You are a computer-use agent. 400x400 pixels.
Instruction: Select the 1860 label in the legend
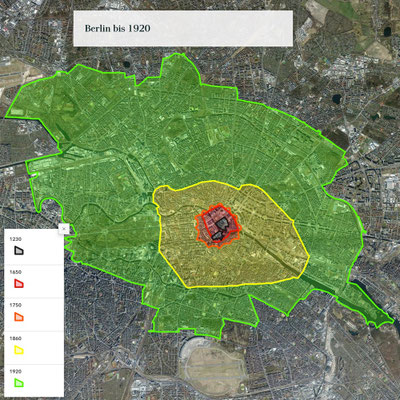pyautogui.click(x=15, y=338)
